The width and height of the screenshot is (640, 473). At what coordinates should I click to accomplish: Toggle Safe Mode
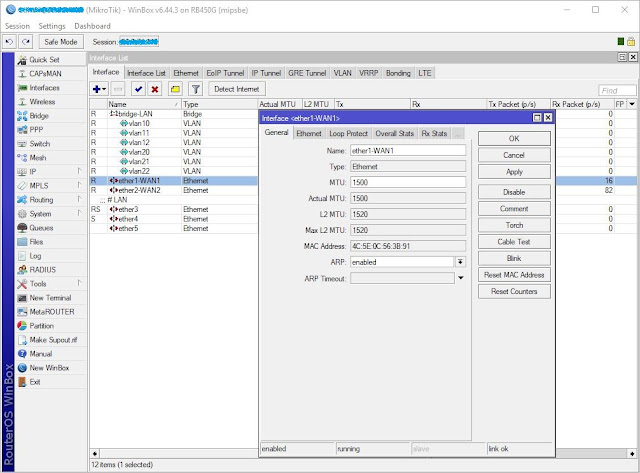(x=61, y=42)
